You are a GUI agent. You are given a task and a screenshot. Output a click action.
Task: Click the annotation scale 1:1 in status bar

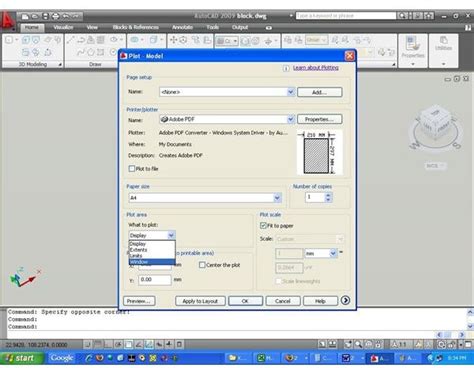click(399, 344)
